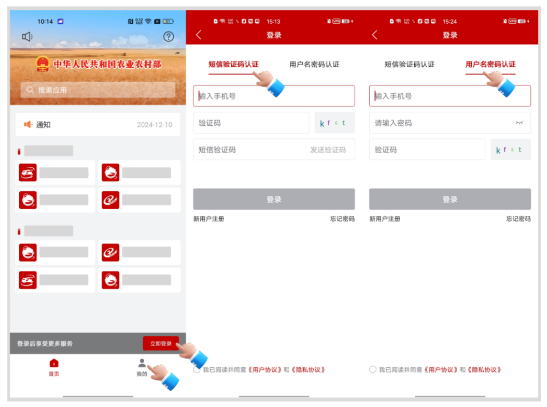Select 短信验证码认证 tab on the 15:24 login screen
Screen dimensions: 547x407
coord(410,64)
